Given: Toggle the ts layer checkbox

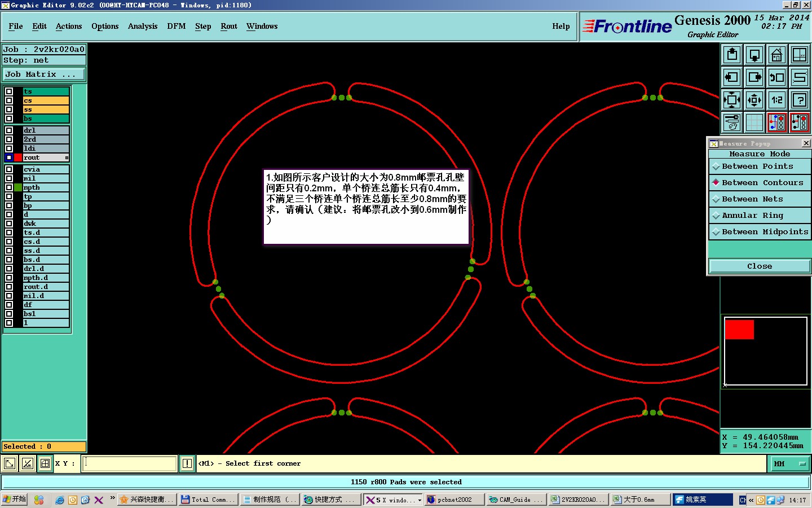Looking at the screenshot, I should coord(9,91).
